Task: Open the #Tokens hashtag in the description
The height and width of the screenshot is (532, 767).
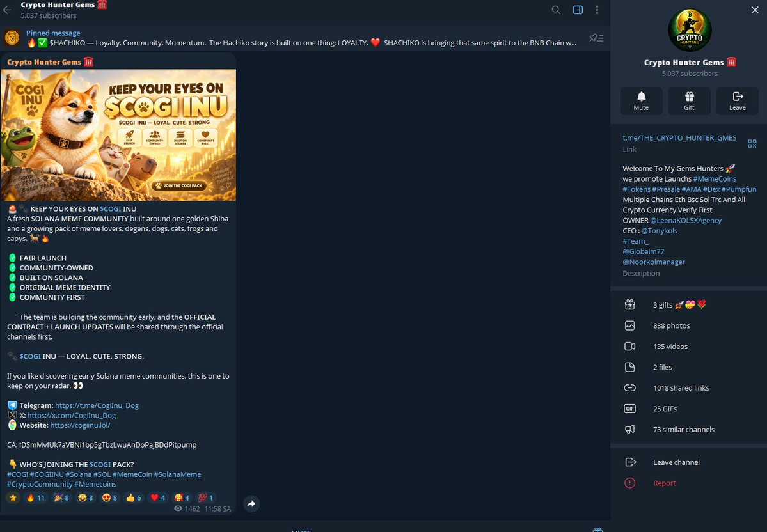Action: 637,189
